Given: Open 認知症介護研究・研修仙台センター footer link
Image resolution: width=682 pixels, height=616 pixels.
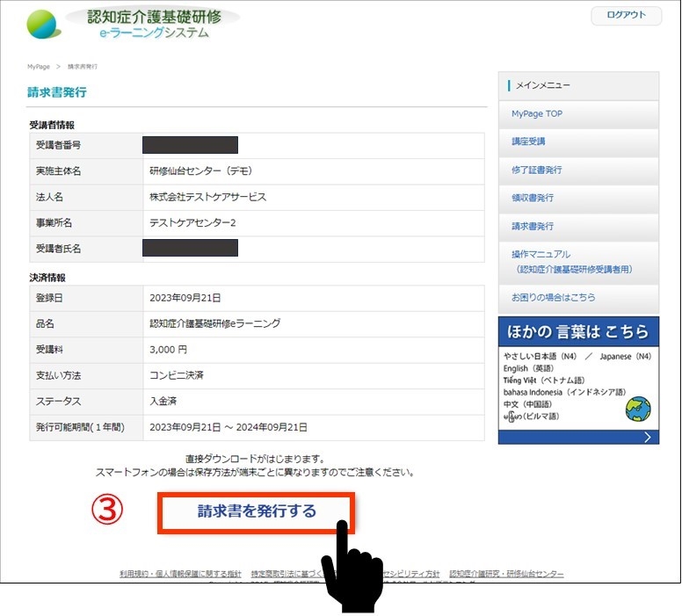Looking at the screenshot, I should click(x=506, y=574).
